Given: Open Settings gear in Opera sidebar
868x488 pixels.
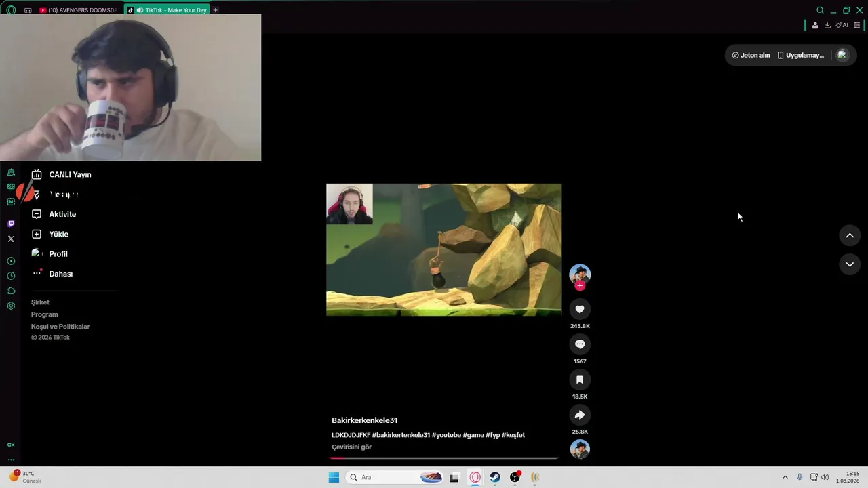Looking at the screenshot, I should 11,306.
